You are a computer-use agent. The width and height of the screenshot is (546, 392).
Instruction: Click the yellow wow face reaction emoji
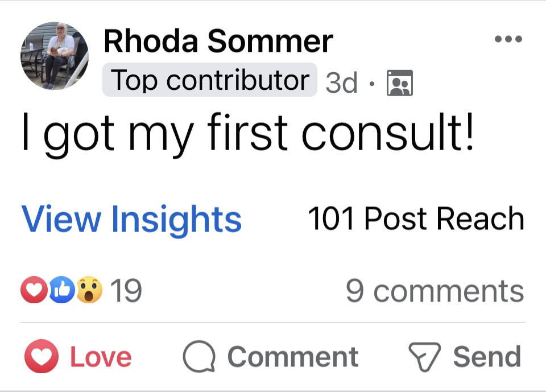coord(89,290)
